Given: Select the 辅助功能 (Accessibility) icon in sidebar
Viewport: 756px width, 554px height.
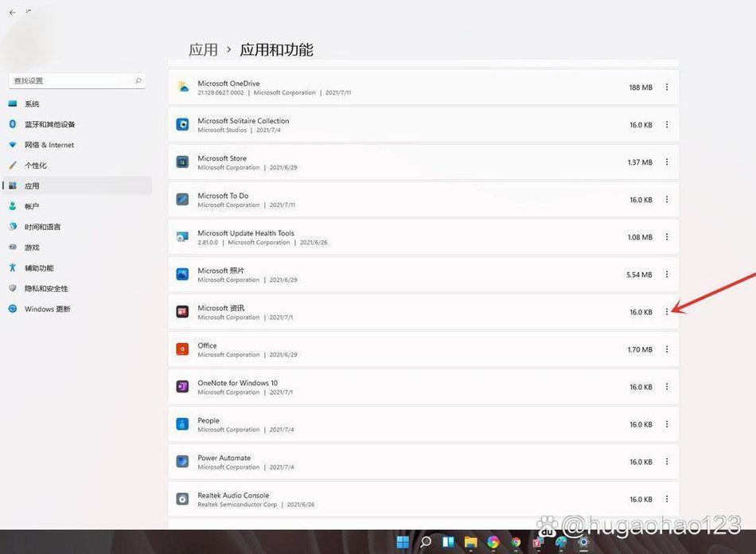Looking at the screenshot, I should tap(11, 267).
